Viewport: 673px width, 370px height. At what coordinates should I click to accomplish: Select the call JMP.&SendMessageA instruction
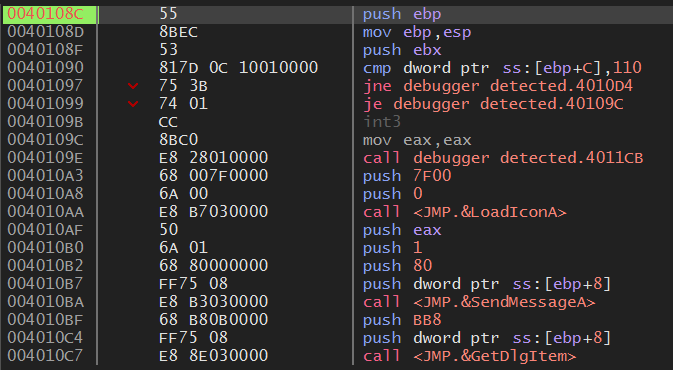pos(479,303)
